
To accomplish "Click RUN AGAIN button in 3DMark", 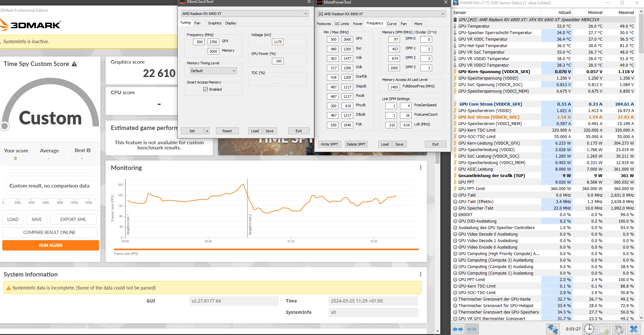I will 51,245.
